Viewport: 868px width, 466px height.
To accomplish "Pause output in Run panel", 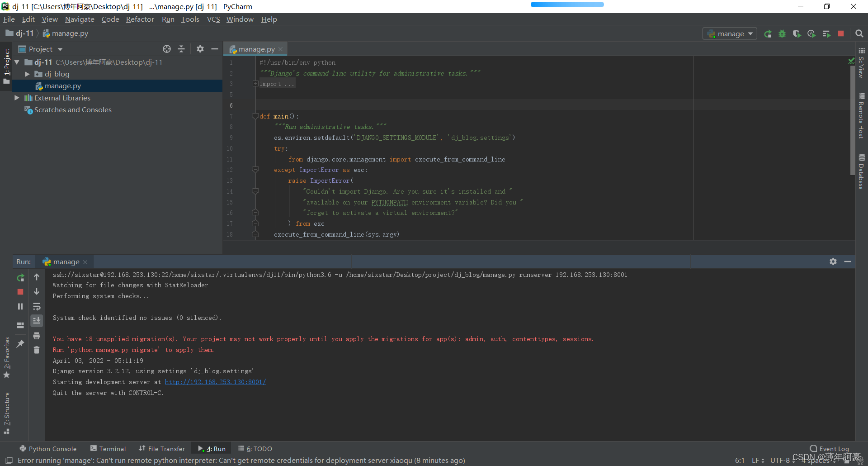I will pos(20,306).
